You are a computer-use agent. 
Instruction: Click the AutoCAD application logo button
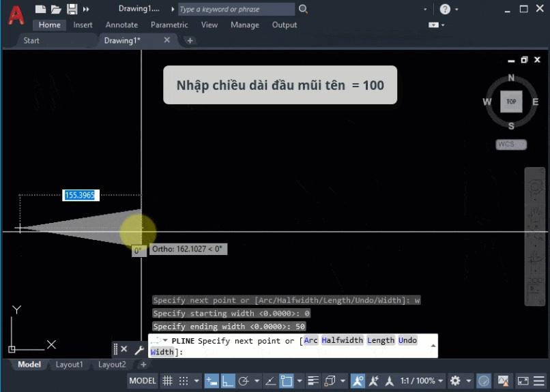coord(15,15)
